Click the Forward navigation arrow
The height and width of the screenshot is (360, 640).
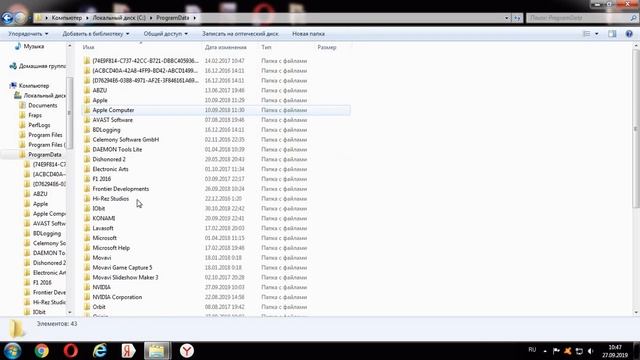pyautogui.click(x=20, y=18)
